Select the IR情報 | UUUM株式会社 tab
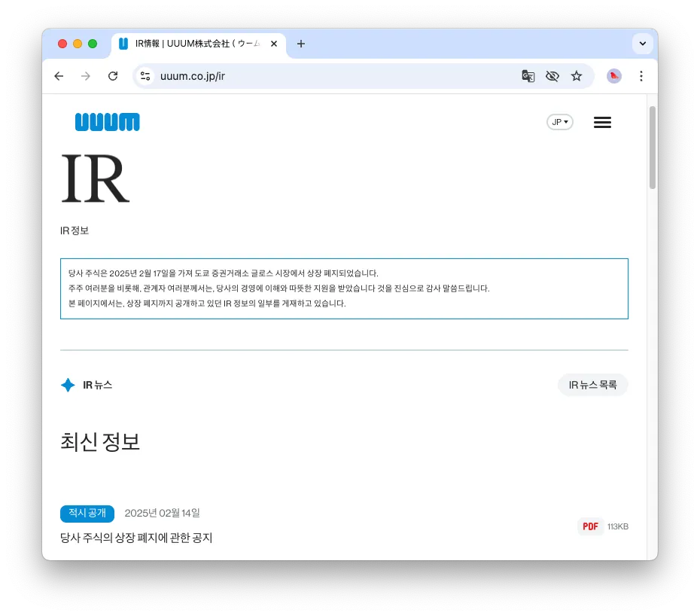The image size is (700, 616). click(199, 44)
